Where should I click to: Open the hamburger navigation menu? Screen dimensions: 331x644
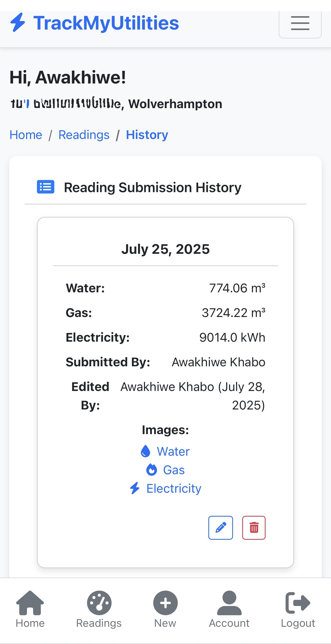300,23
